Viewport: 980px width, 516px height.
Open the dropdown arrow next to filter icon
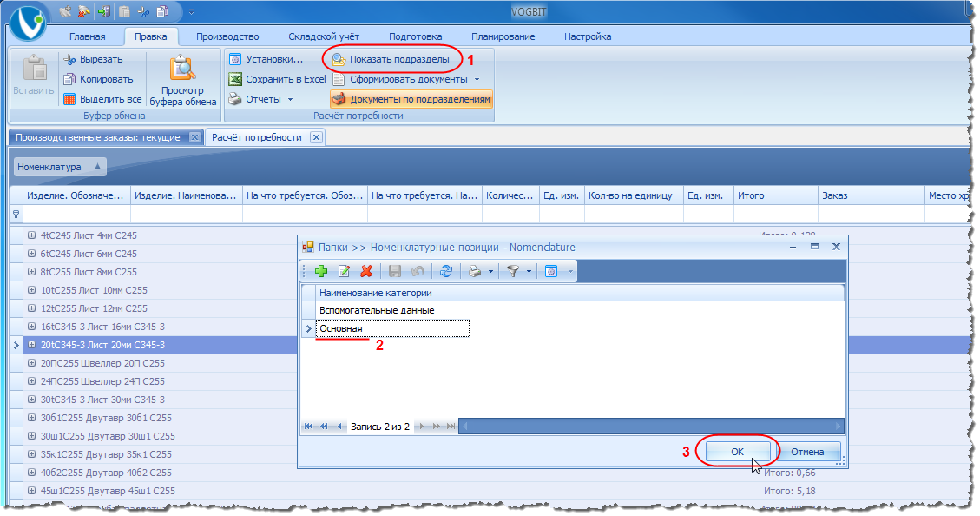coord(529,271)
